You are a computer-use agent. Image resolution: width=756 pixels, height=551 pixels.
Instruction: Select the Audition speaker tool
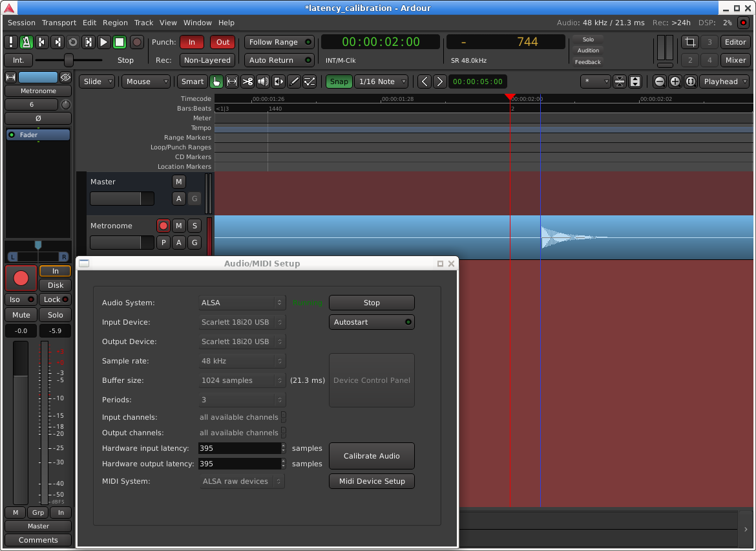263,81
